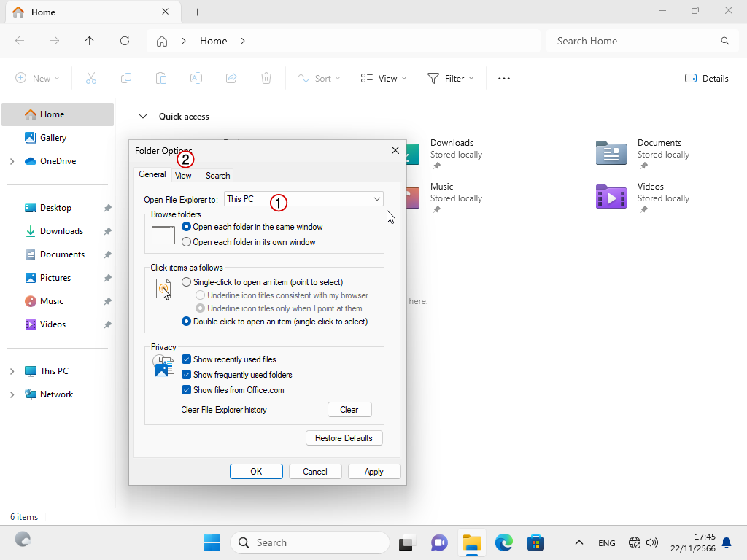Screen dimensions: 747x560
Task: Click the Refresh icon in the navigation bar
Action: (x=125, y=41)
